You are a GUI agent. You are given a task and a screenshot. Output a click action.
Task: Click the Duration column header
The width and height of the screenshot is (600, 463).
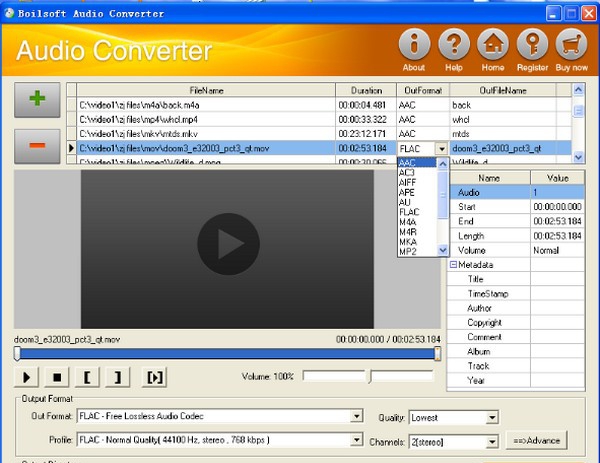click(366, 90)
